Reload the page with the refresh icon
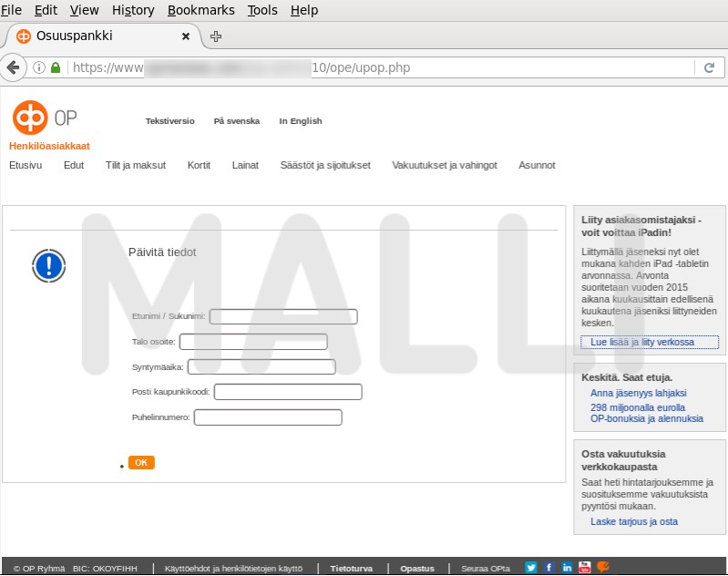728x576 pixels. coord(708,67)
